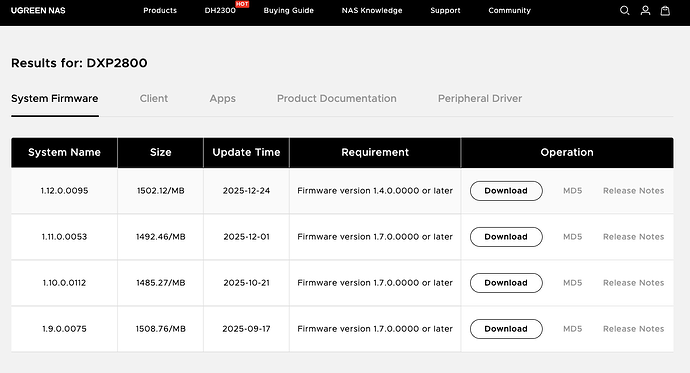The height and width of the screenshot is (373, 690).
Task: Download firmware 1.12.0.0095
Action: pyautogui.click(x=506, y=191)
